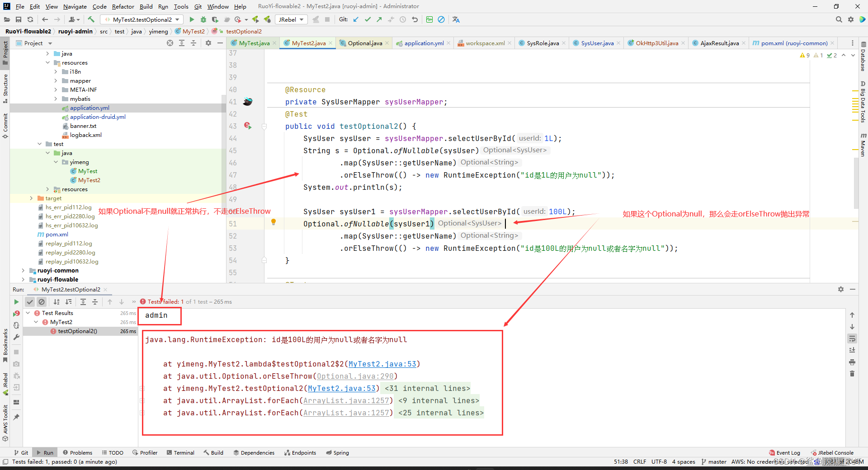Open the Event Log button
This screenshot has width=868, height=470.
(784, 452)
